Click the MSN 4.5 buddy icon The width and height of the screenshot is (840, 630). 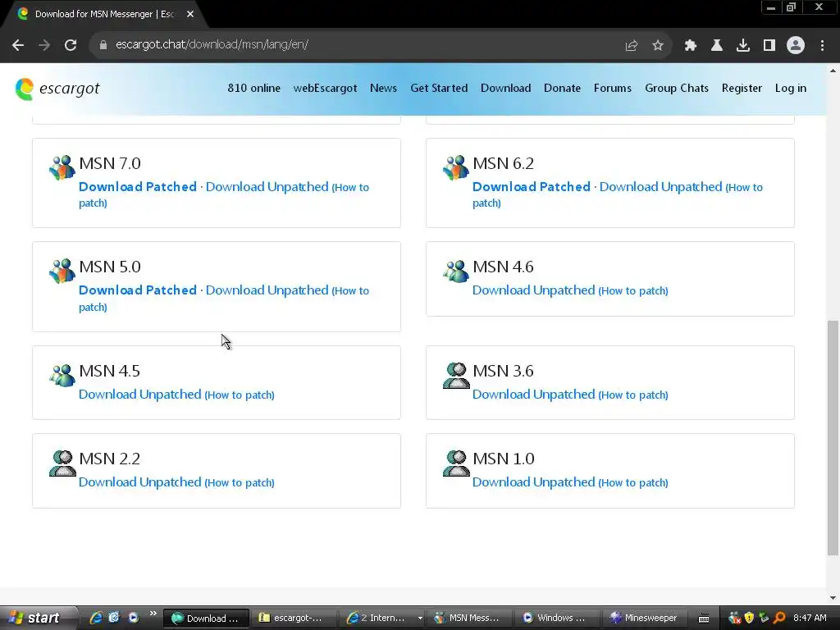pyautogui.click(x=62, y=375)
